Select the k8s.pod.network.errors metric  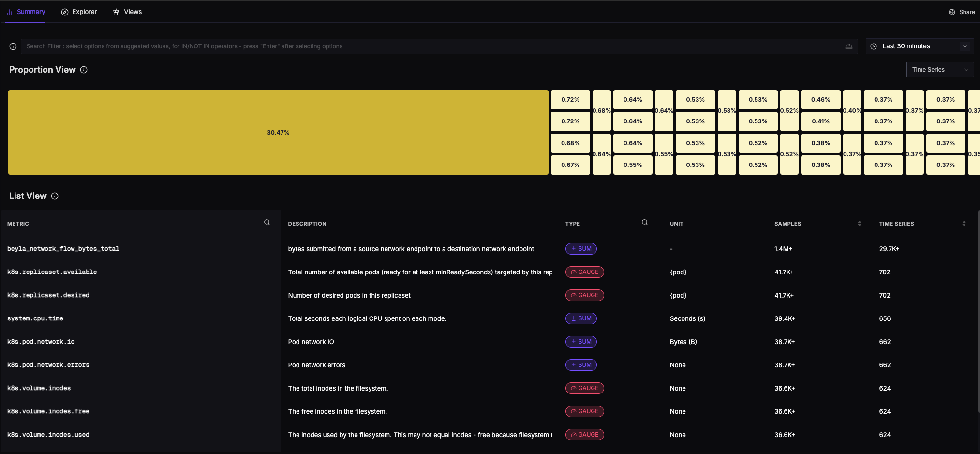click(x=48, y=365)
